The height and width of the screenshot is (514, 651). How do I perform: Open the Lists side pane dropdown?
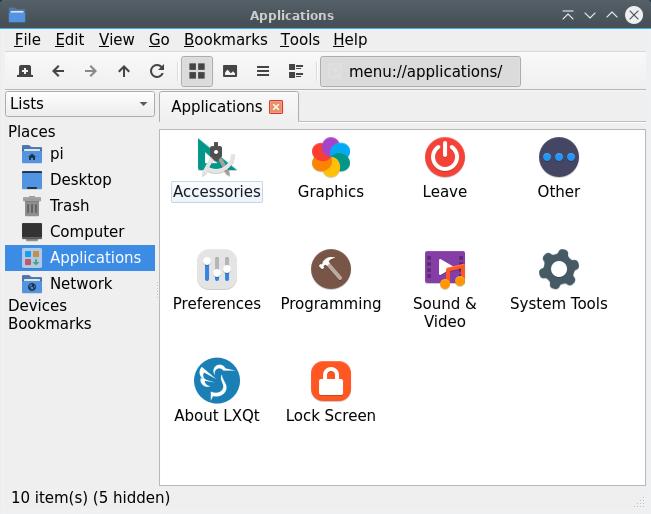[x=80, y=104]
